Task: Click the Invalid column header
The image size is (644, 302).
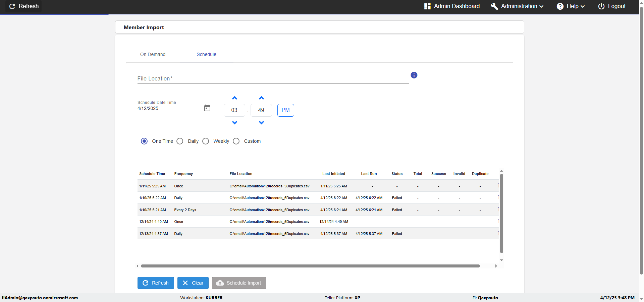Action: [459, 174]
